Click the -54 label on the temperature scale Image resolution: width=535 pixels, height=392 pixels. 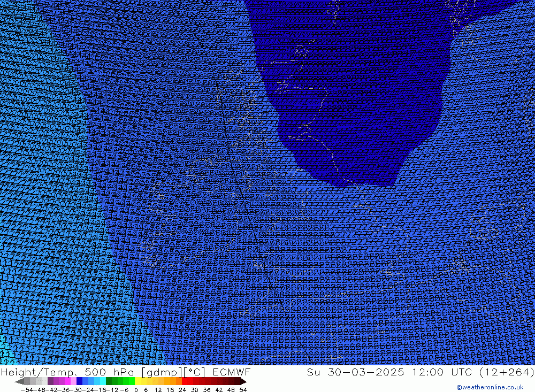(24, 390)
